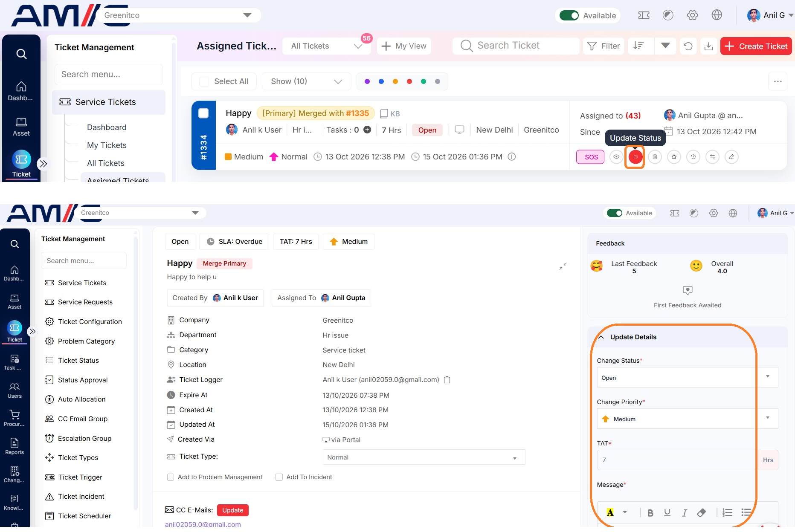Click the edit pencil icon on ticket #1334

pyautogui.click(x=731, y=157)
